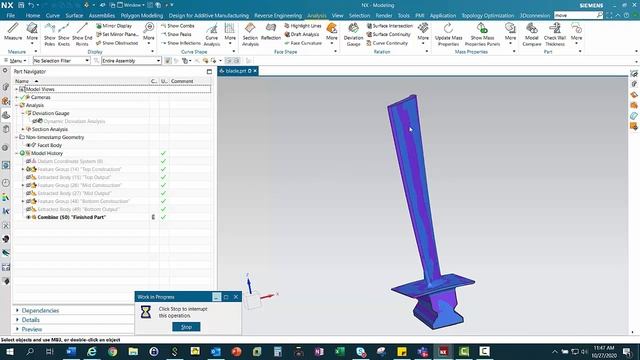This screenshot has width=640, height=360.
Task: Open Model Compare tool
Action: (x=531, y=34)
